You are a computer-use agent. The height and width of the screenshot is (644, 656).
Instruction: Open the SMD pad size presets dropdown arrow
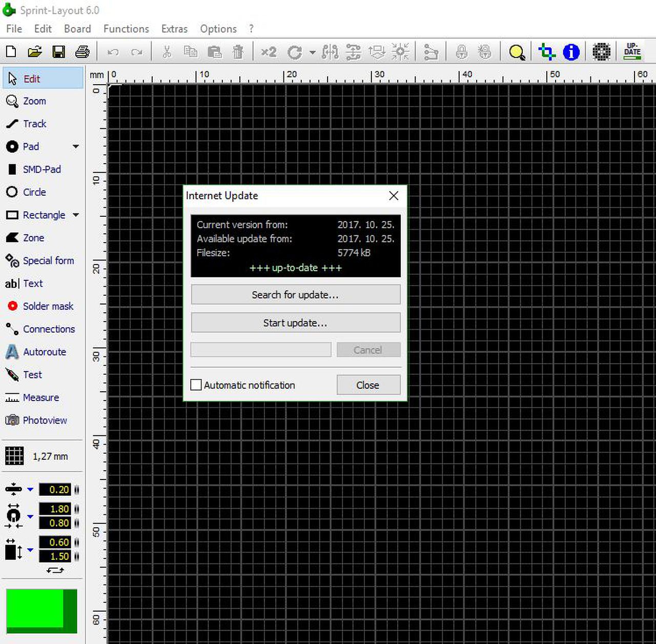pyautogui.click(x=30, y=550)
